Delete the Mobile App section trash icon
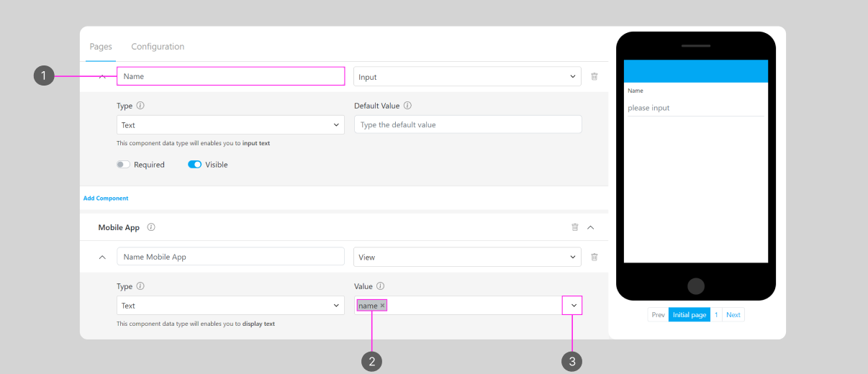This screenshot has width=868, height=374. (x=574, y=227)
